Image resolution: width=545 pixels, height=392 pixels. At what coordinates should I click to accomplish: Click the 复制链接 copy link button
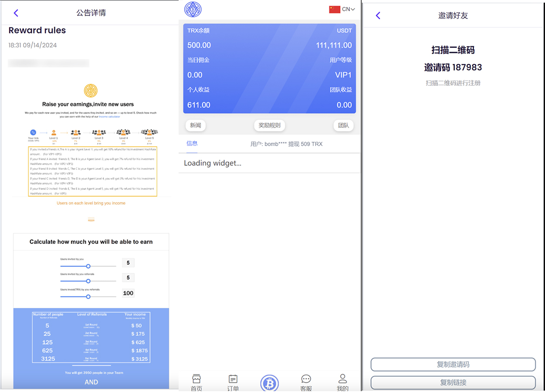coord(453,382)
